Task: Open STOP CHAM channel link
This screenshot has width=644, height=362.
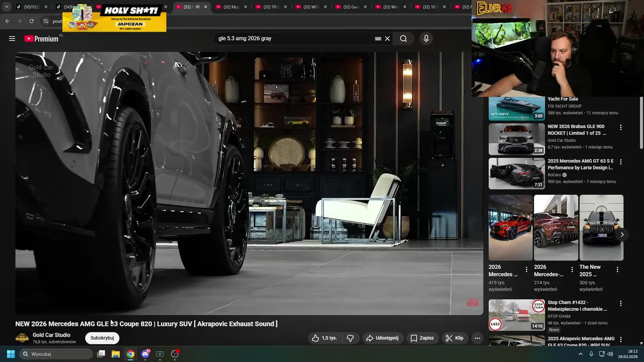Action: point(559,316)
